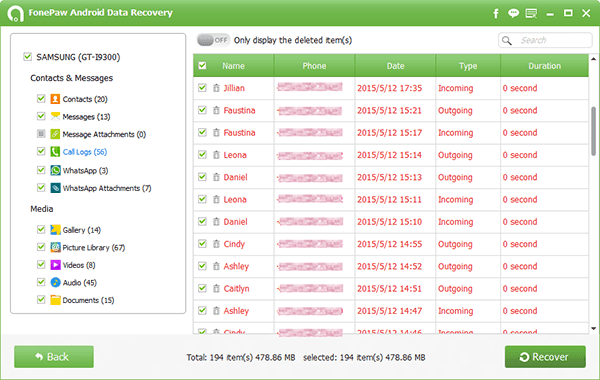The width and height of the screenshot is (600, 380).
Task: Select the Leona 15:11 name cell
Action: click(x=235, y=200)
